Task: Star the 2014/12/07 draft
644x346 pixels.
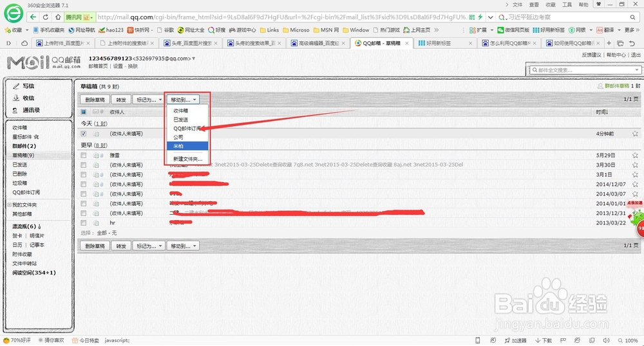Action: point(635,184)
